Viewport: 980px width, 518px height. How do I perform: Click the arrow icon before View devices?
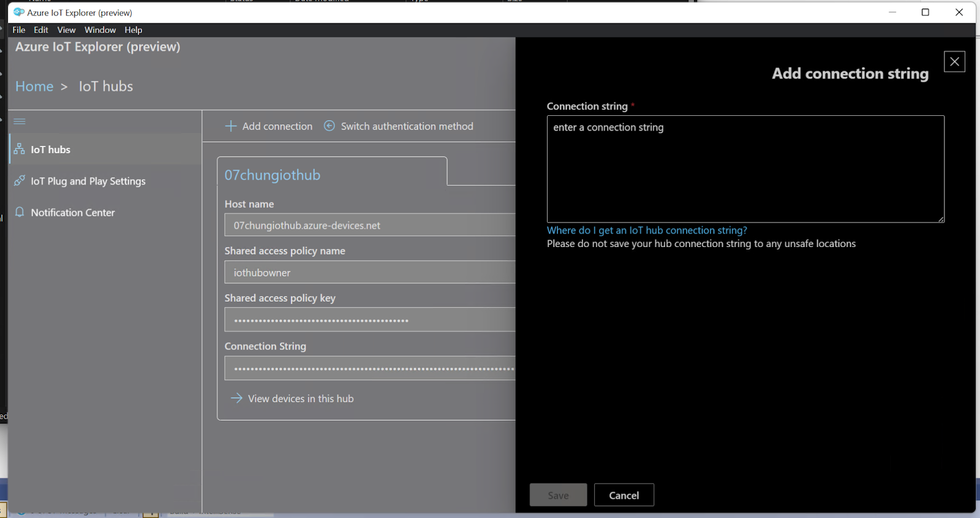[x=236, y=398]
